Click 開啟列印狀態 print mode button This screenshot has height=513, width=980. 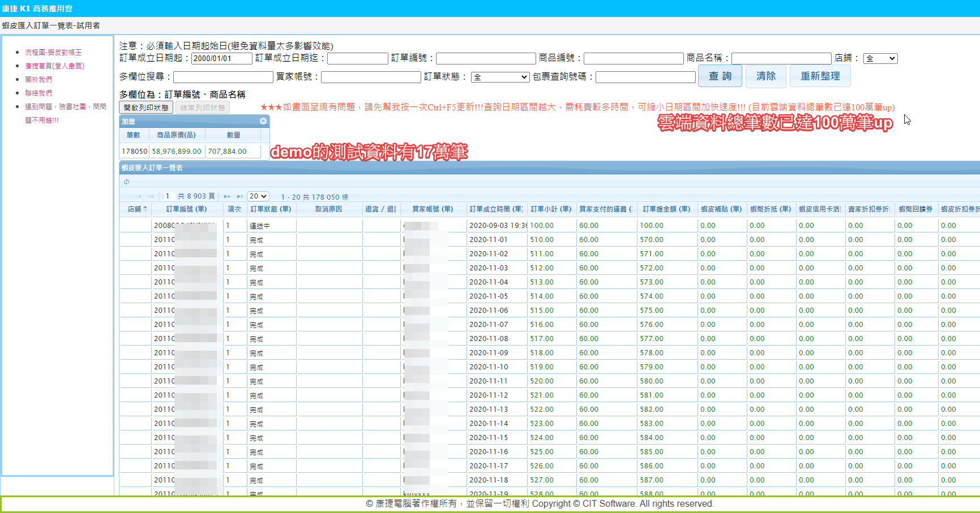(146, 107)
